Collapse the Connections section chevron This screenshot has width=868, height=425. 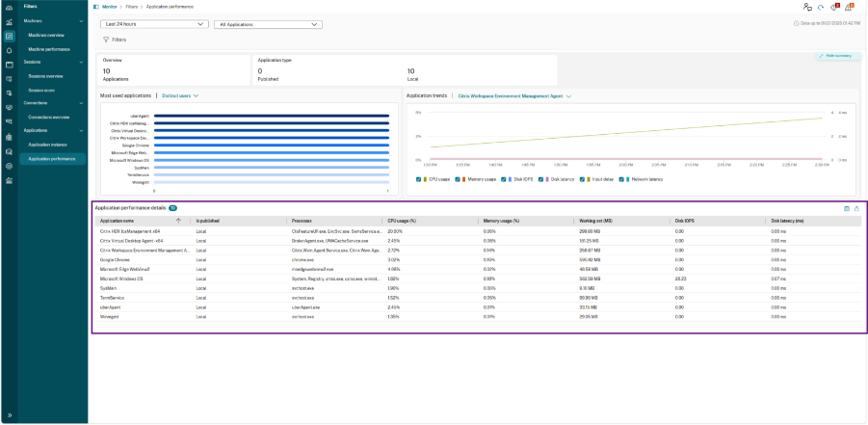(81, 103)
